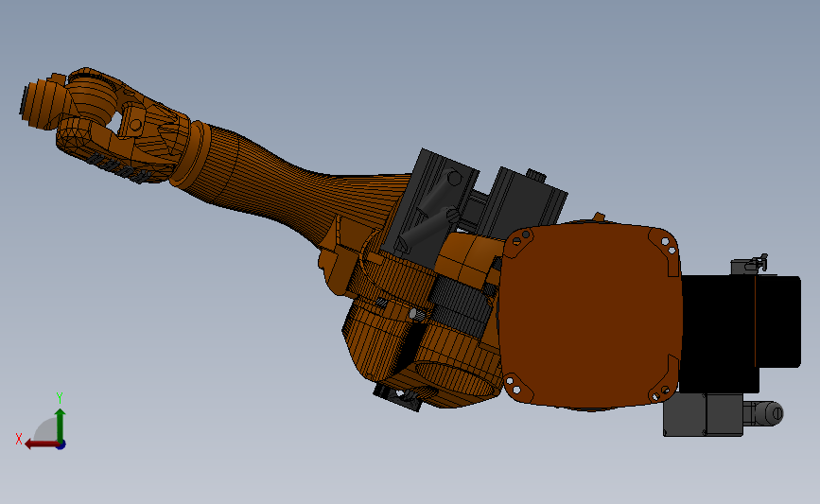This screenshot has height=504, width=820.
Task: Select the large orange square cover plate
Action: (589, 315)
